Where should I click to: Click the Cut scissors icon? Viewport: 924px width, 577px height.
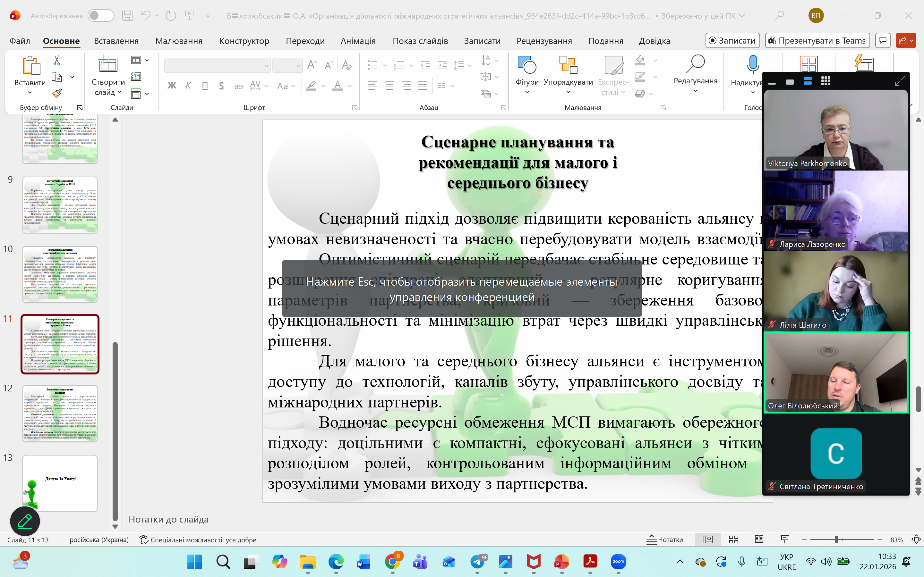[x=57, y=61]
